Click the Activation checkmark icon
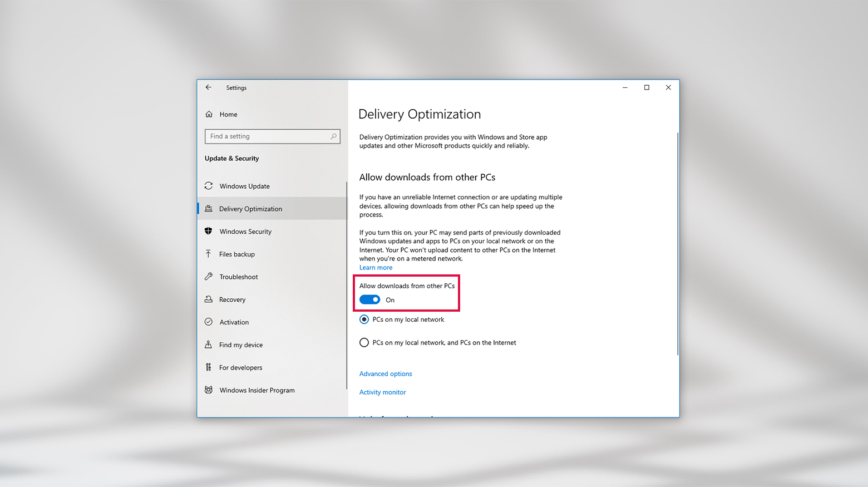The image size is (868, 487). [208, 322]
